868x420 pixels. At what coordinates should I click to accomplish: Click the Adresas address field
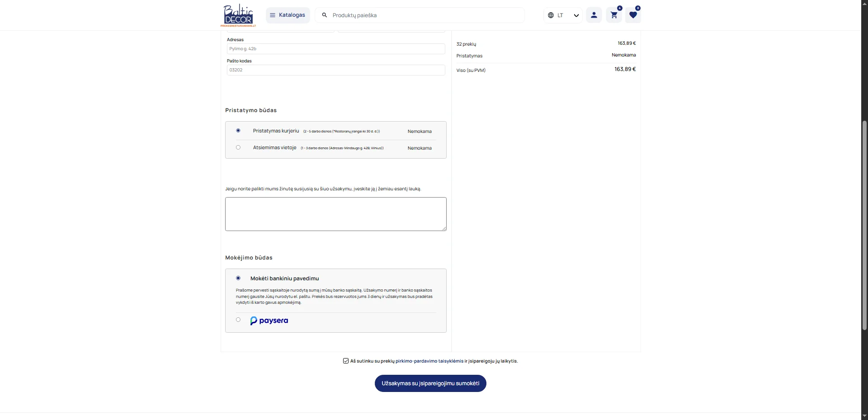[335, 48]
